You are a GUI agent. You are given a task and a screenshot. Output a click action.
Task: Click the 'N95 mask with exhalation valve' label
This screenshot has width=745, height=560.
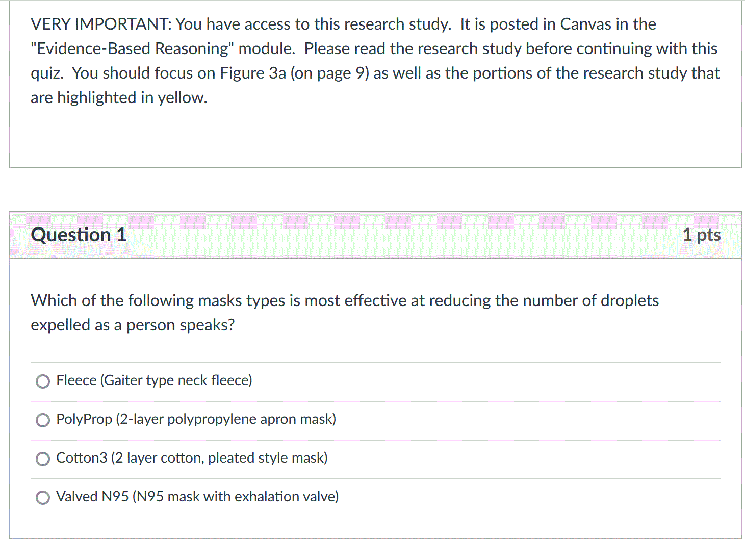point(236,497)
